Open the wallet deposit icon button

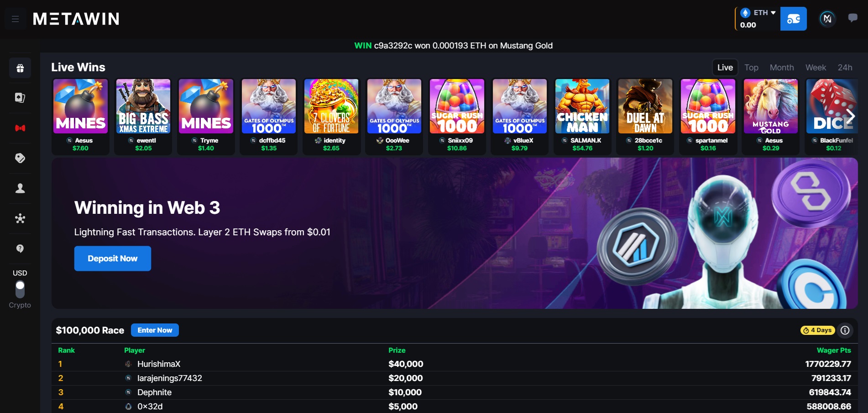(x=793, y=19)
